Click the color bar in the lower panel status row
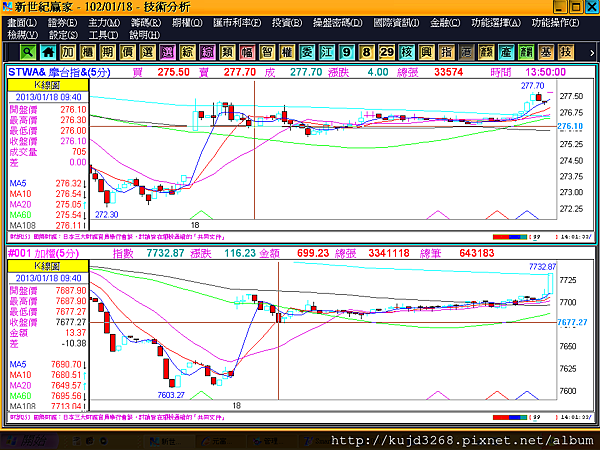 coord(510,417)
